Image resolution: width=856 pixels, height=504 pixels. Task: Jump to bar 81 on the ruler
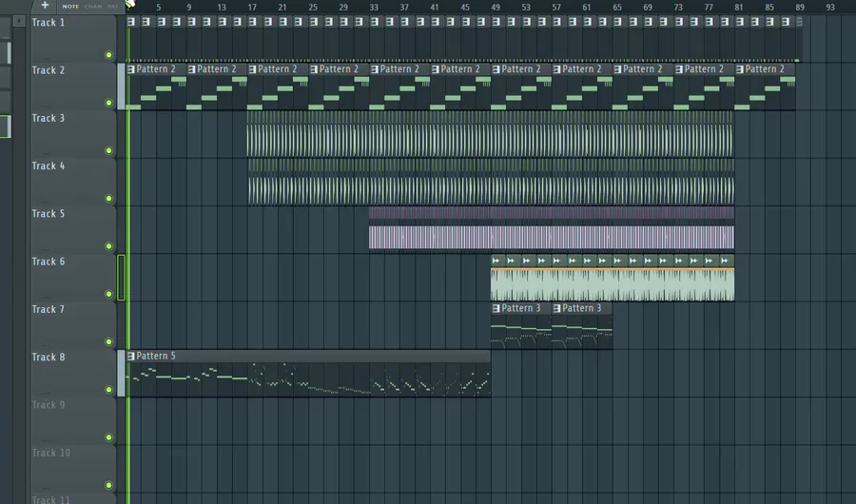(739, 7)
